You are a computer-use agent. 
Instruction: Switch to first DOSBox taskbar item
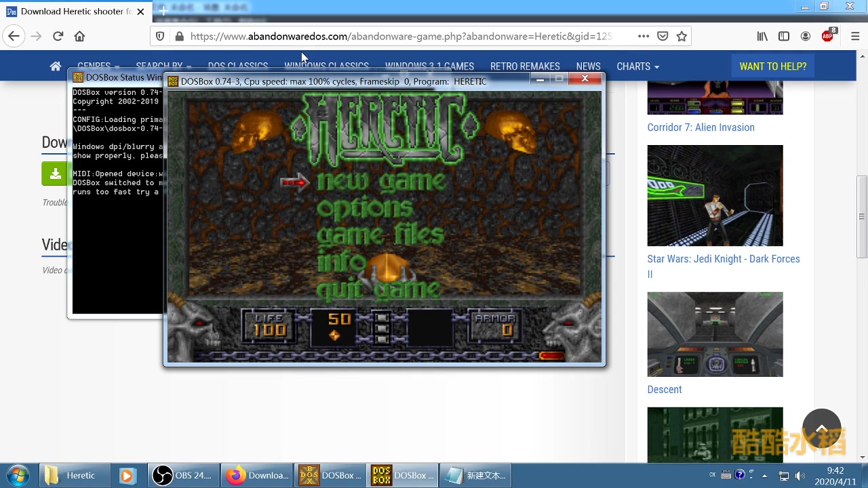point(330,475)
